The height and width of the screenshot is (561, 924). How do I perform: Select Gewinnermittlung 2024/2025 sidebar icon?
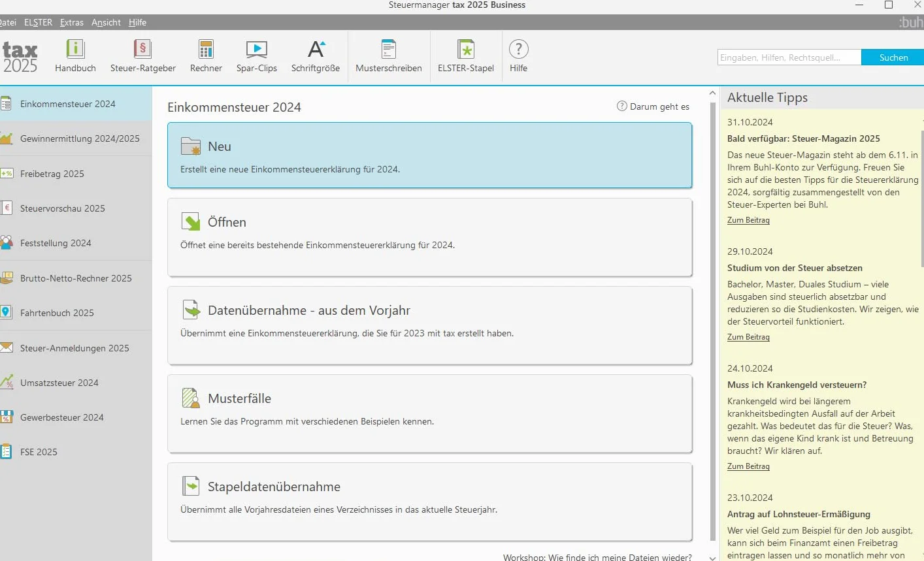pyautogui.click(x=6, y=138)
